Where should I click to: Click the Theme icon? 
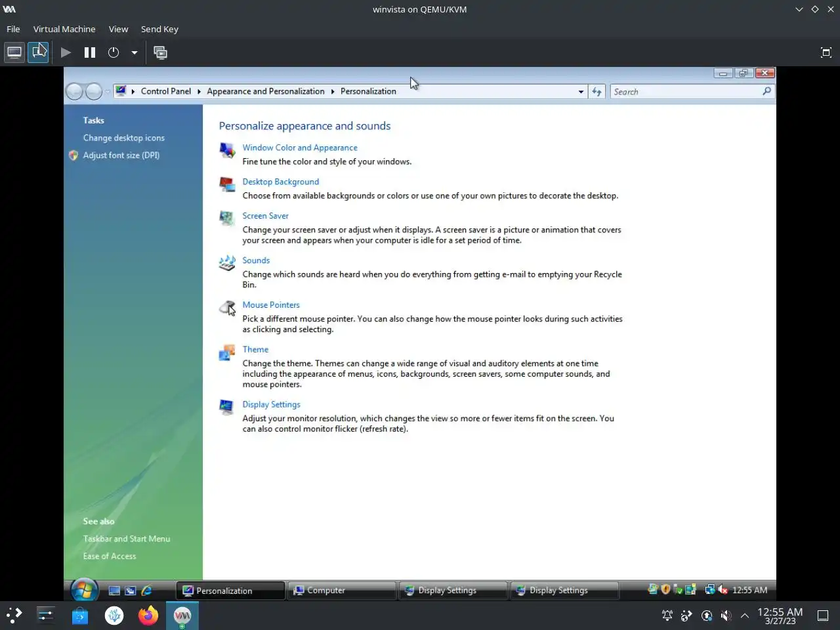tap(227, 352)
